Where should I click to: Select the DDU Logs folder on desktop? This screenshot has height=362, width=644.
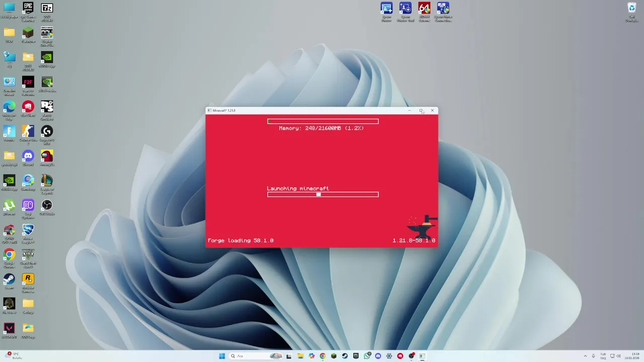tap(28, 330)
